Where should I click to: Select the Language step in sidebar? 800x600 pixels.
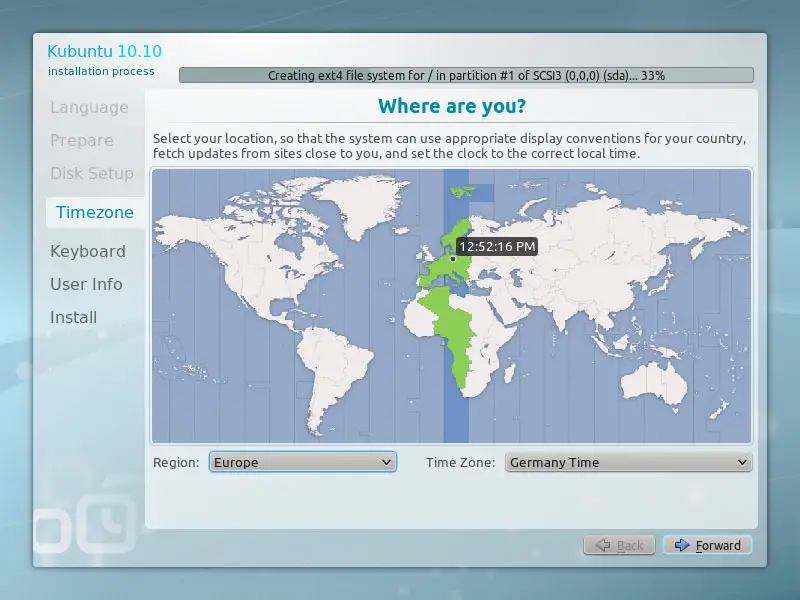coord(89,108)
